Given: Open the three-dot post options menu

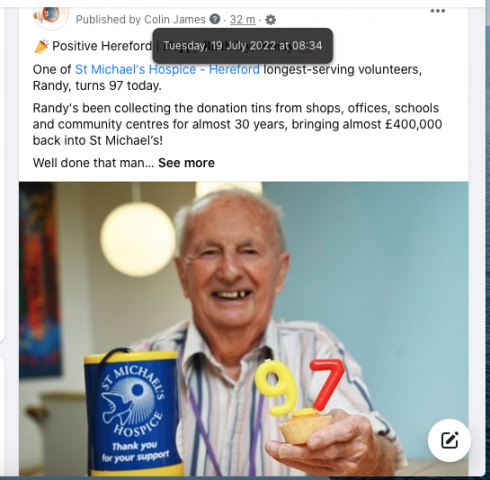Looking at the screenshot, I should (438, 11).
